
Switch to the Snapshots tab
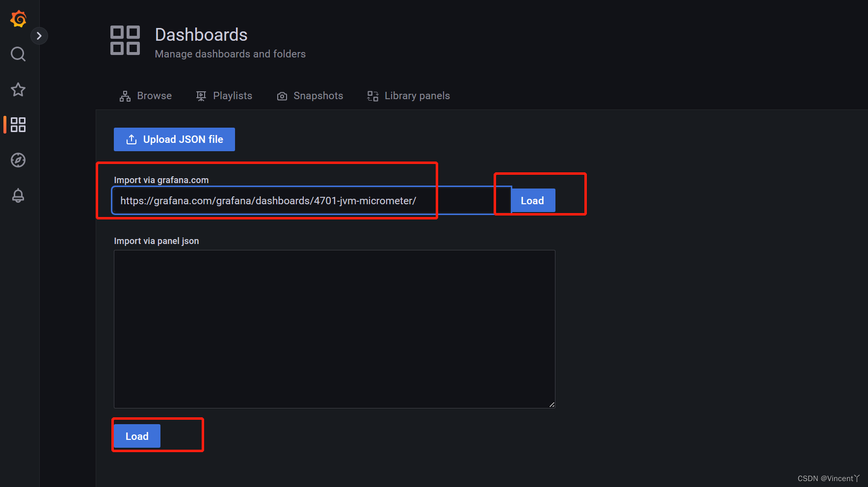(310, 96)
